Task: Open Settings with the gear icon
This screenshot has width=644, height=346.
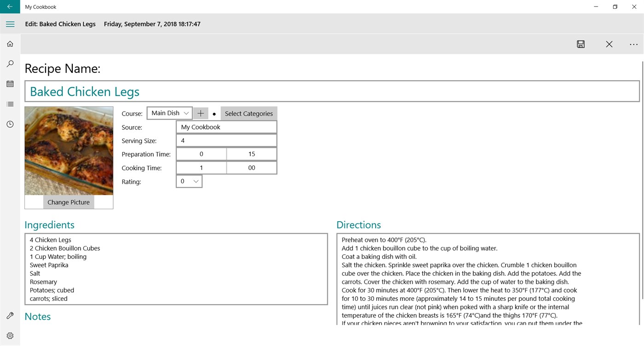Action: pos(10,335)
